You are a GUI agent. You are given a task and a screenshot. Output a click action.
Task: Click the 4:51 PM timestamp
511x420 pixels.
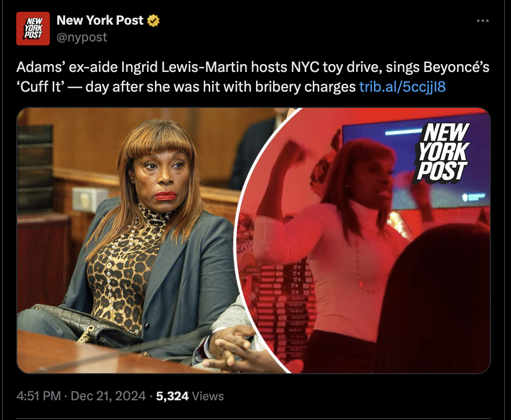click(x=38, y=396)
